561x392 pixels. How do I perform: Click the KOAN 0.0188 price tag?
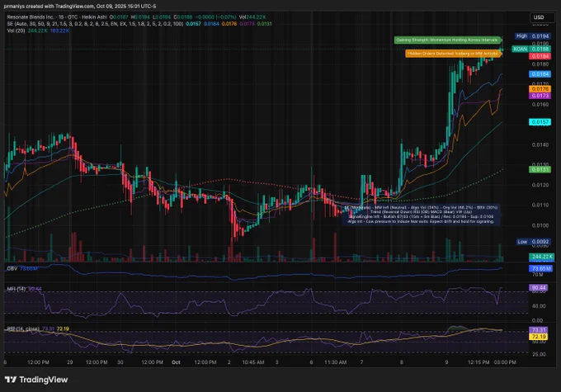coord(531,49)
